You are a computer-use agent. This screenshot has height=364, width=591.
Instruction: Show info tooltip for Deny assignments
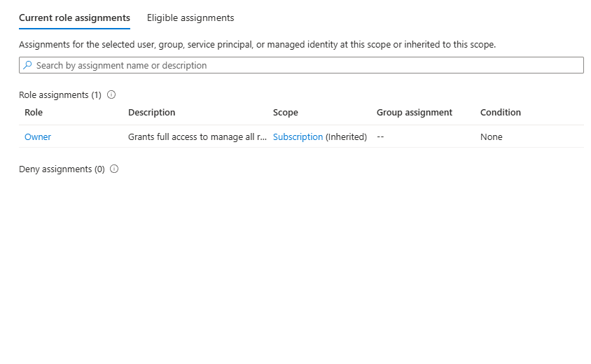pos(114,169)
